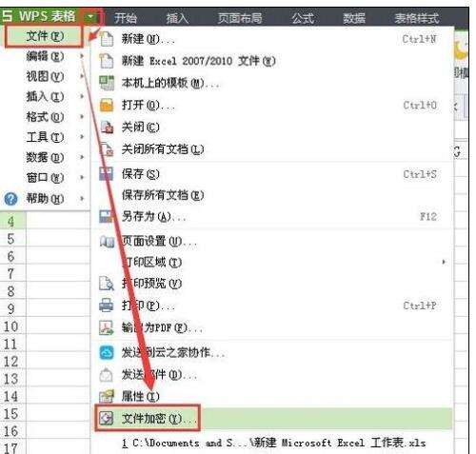Click the New document icon

[x=107, y=39]
